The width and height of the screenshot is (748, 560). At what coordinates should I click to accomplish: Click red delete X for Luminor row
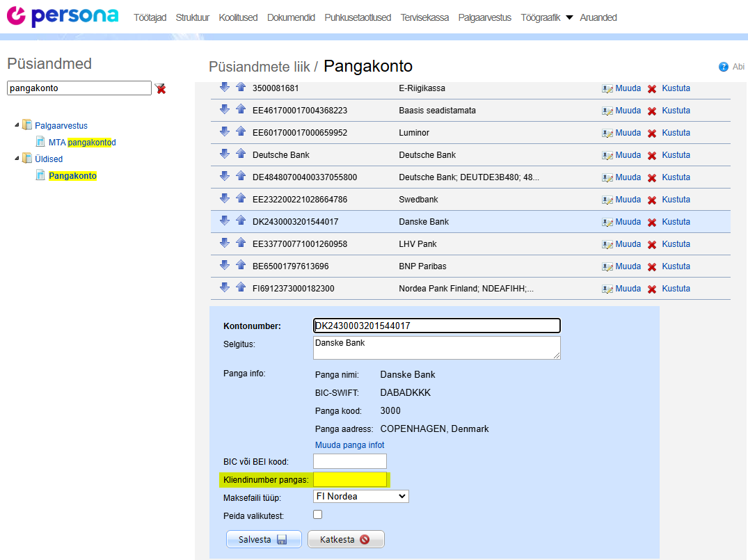(652, 134)
